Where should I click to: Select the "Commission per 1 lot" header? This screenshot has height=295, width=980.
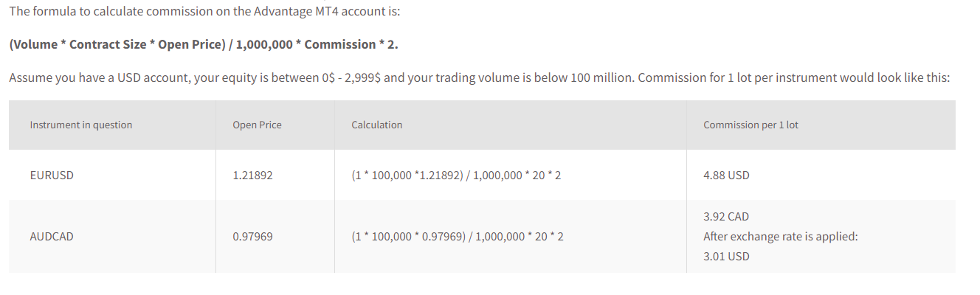pos(750,125)
